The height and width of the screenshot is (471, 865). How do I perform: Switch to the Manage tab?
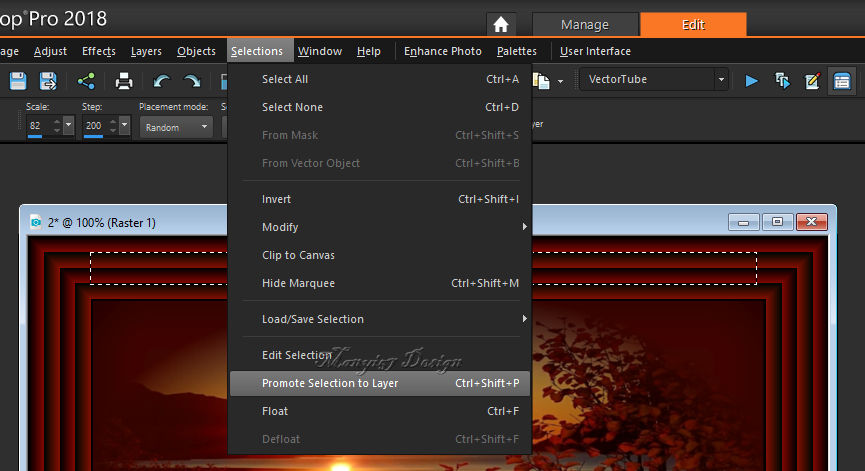pyautogui.click(x=585, y=25)
